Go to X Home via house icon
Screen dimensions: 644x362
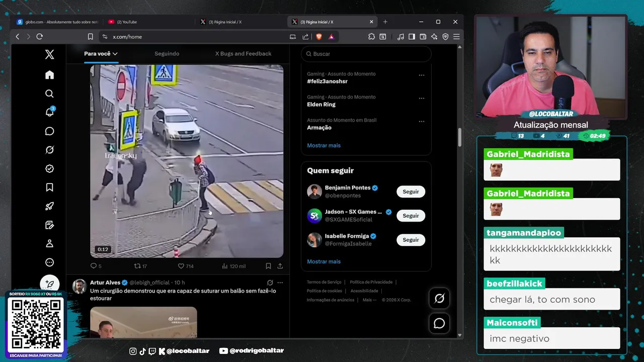(49, 75)
